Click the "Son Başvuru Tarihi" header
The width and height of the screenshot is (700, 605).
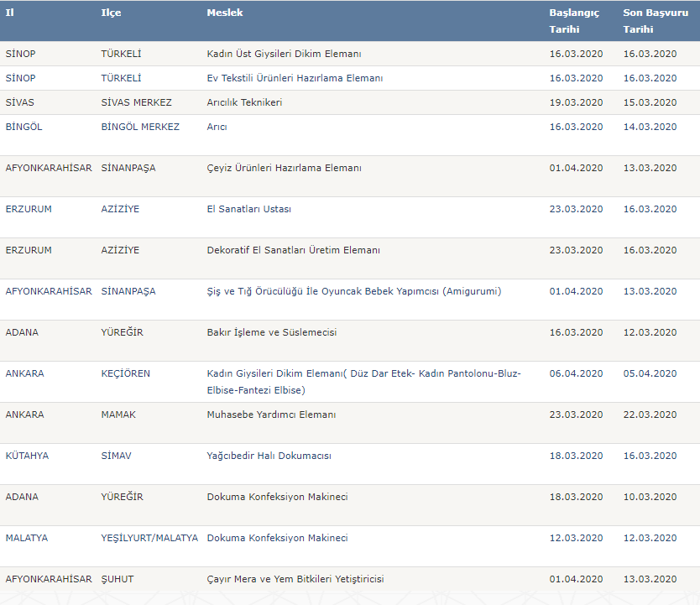pyautogui.click(x=650, y=21)
